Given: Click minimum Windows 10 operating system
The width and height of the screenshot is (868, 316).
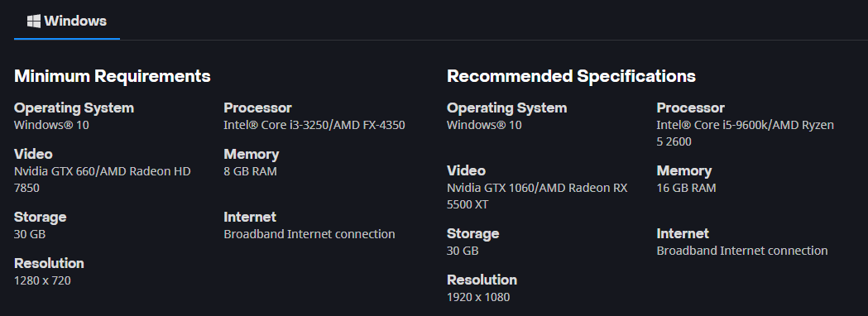Looking at the screenshot, I should pos(51,125).
